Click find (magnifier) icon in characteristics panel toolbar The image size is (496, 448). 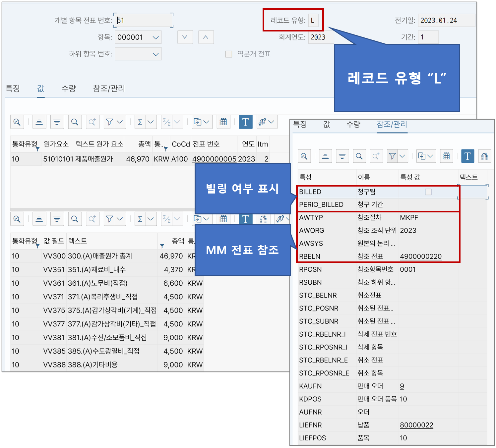(359, 156)
